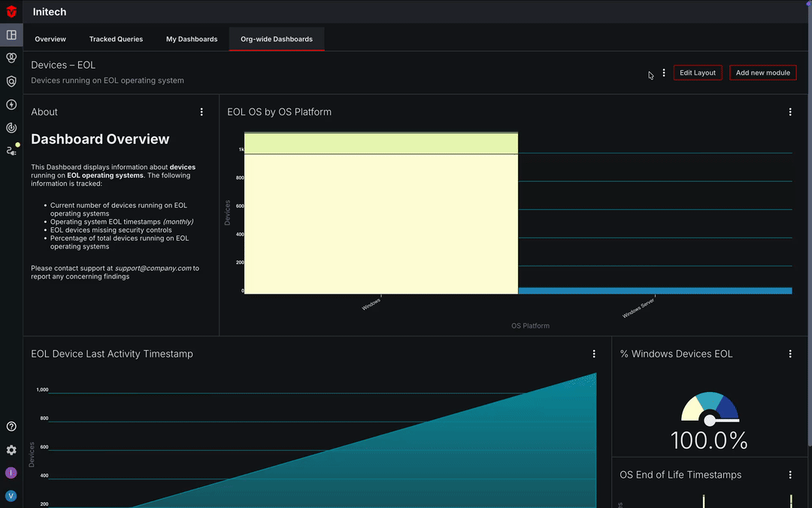Select the highlighted Dashboards icon in sidebar
812x508 pixels.
(11, 35)
